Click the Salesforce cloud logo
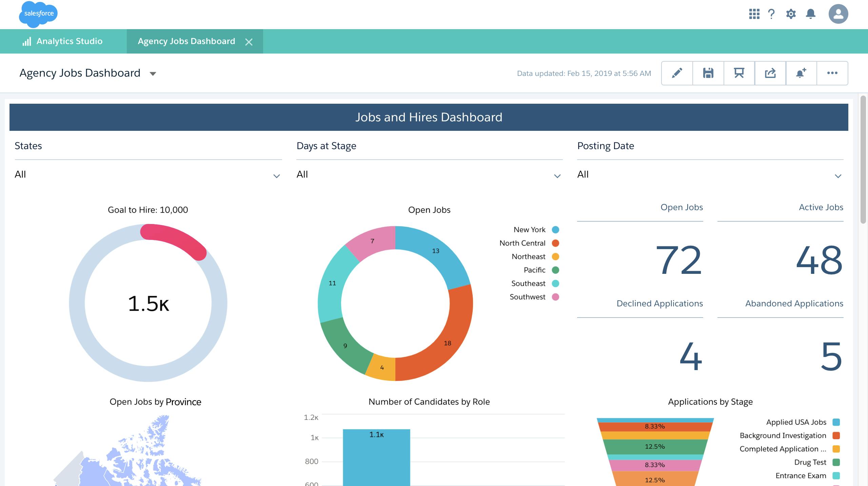 point(38,14)
